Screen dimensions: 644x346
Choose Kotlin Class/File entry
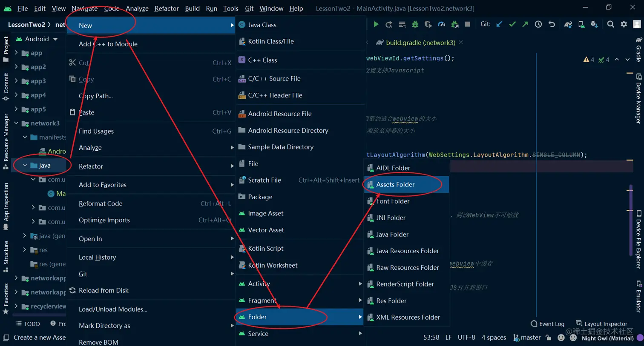pos(301,41)
